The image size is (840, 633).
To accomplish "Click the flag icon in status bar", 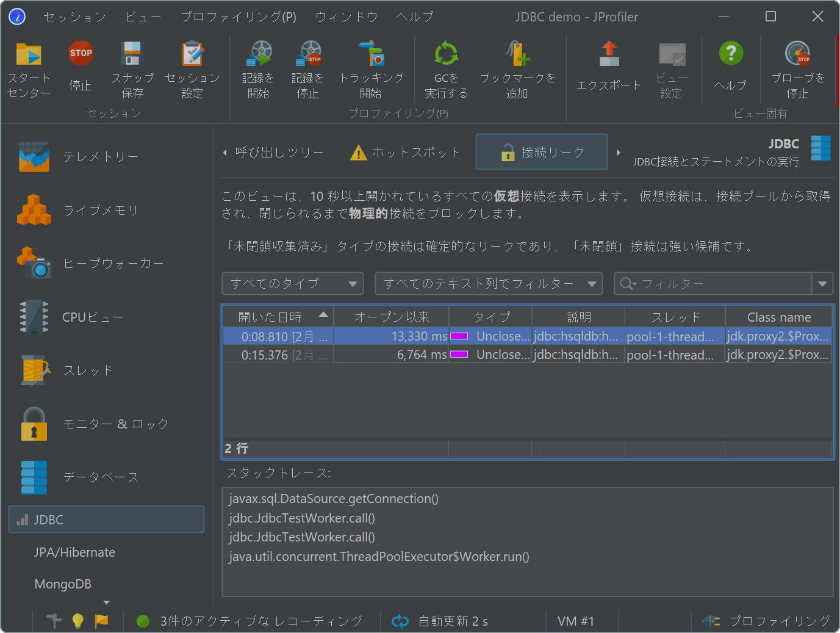I will pyautogui.click(x=101, y=621).
